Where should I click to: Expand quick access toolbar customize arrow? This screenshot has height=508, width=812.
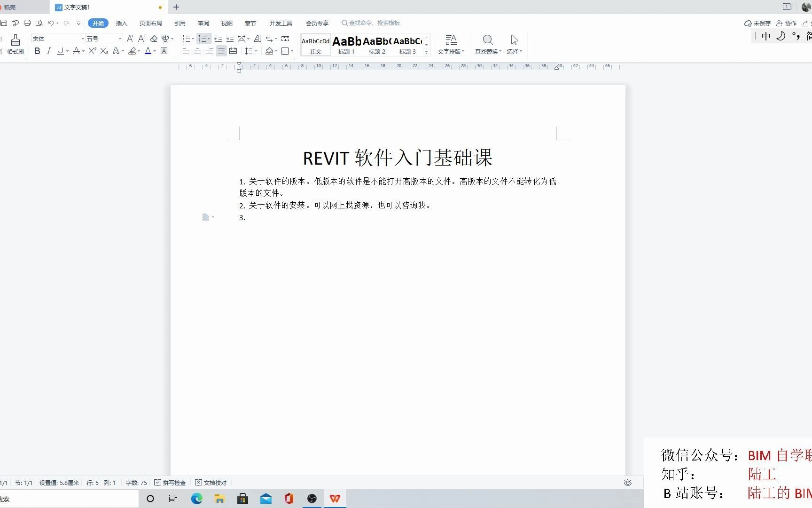tap(78, 23)
